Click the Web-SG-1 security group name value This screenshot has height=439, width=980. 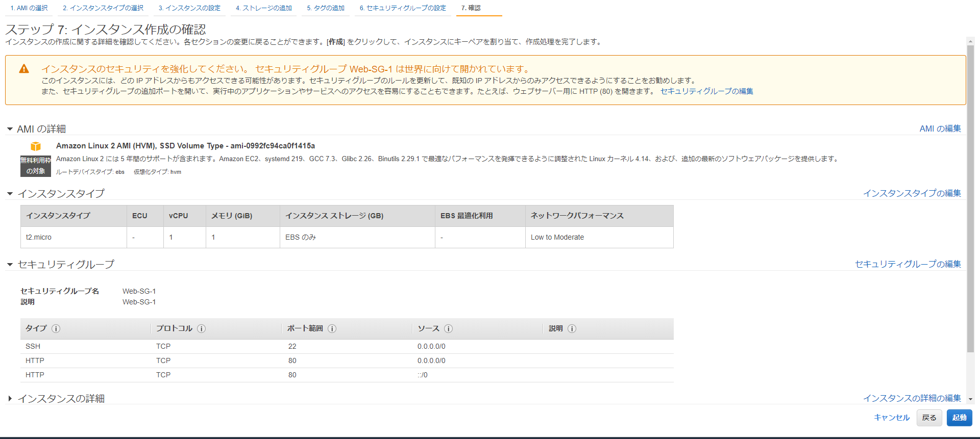[139, 291]
